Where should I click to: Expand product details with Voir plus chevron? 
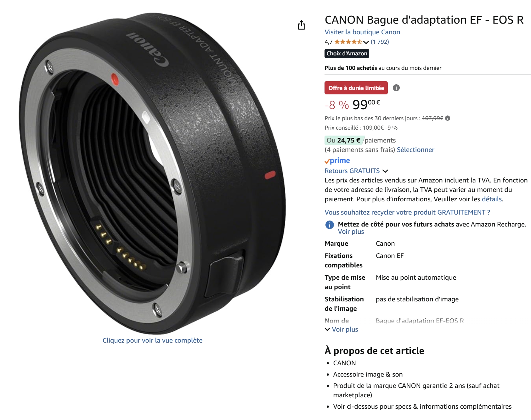[342, 329]
